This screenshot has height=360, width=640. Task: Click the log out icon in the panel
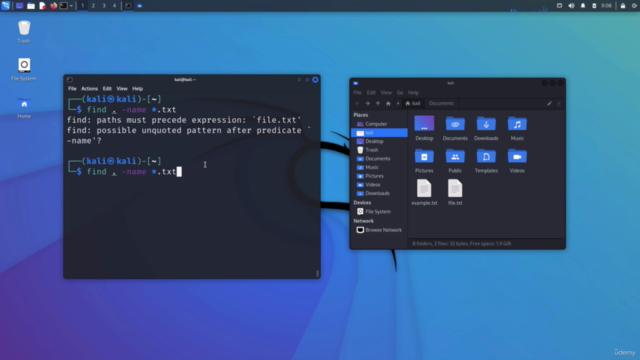(x=635, y=6)
